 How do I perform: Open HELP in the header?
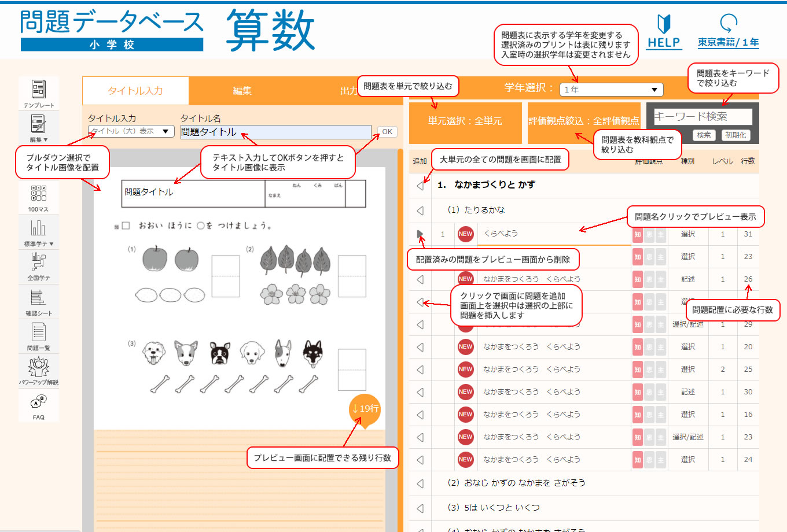664,32
